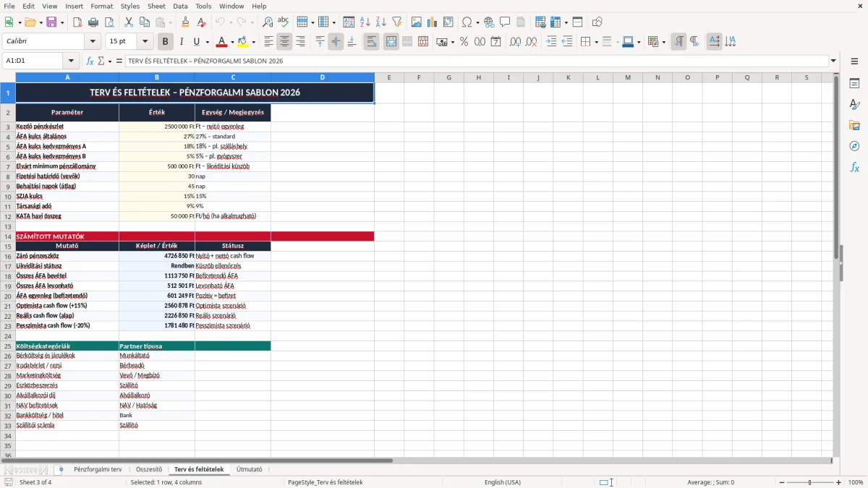Clone formatting with the paintbrush
The height and width of the screenshot is (488, 868).
pyautogui.click(x=185, y=22)
